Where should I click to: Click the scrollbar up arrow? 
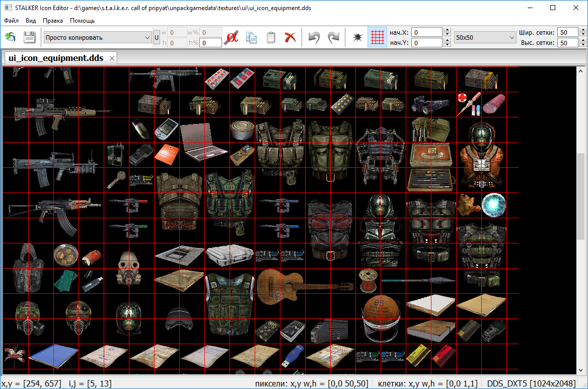pos(580,71)
